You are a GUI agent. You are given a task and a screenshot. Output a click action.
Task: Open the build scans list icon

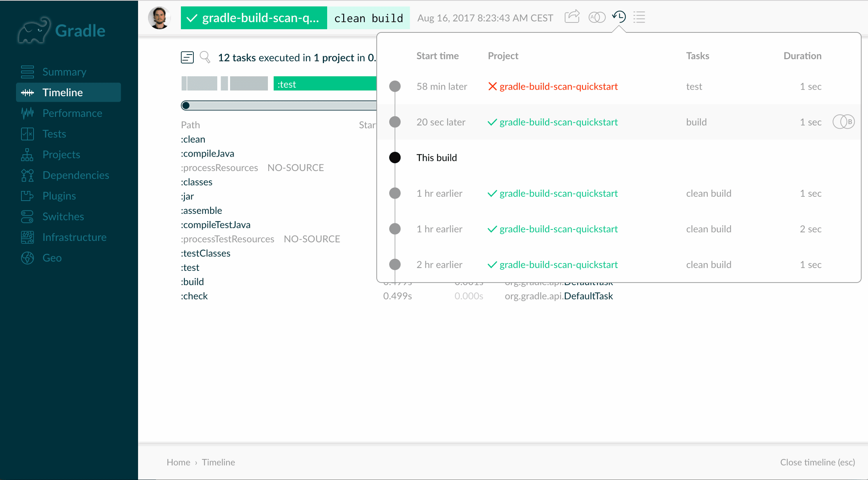639,17
